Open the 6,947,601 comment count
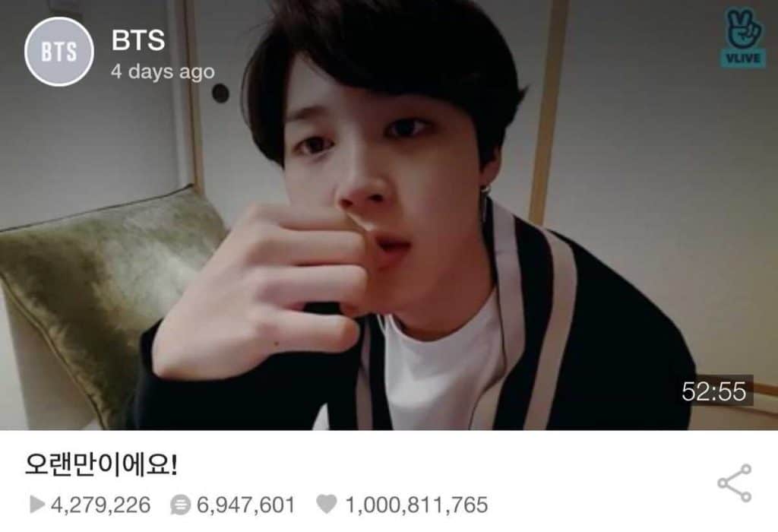The image size is (778, 532). point(245,505)
